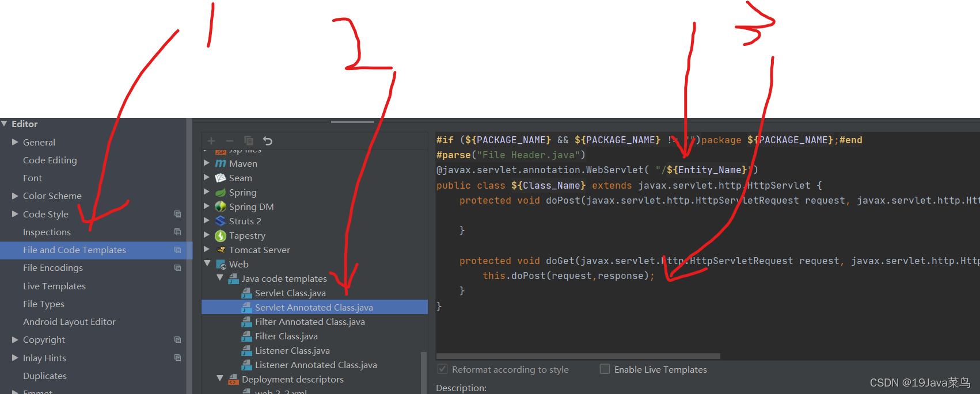Click the Spring DM icon

click(x=221, y=207)
